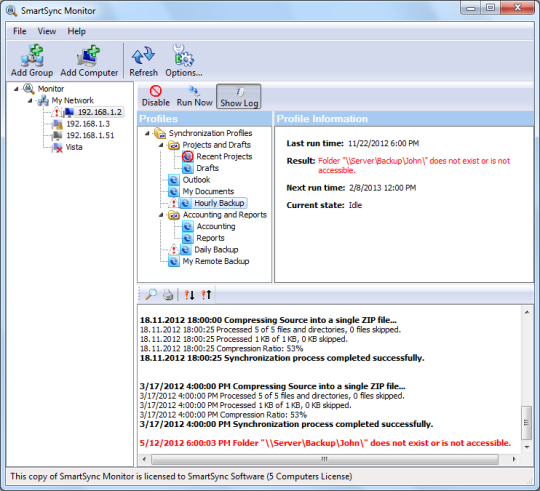Click the sync icon of Drafts profile
Screen dimensions: 540x491
click(188, 168)
